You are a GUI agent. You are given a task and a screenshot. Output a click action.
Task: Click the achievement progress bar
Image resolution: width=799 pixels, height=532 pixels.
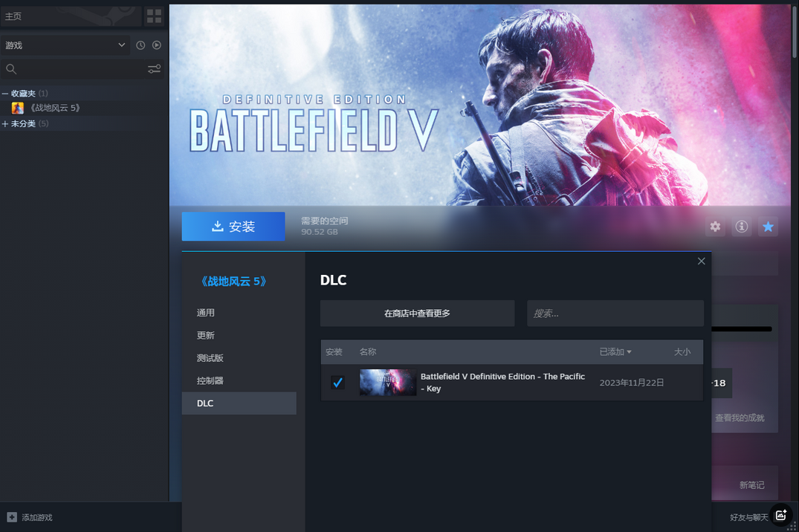(742, 329)
